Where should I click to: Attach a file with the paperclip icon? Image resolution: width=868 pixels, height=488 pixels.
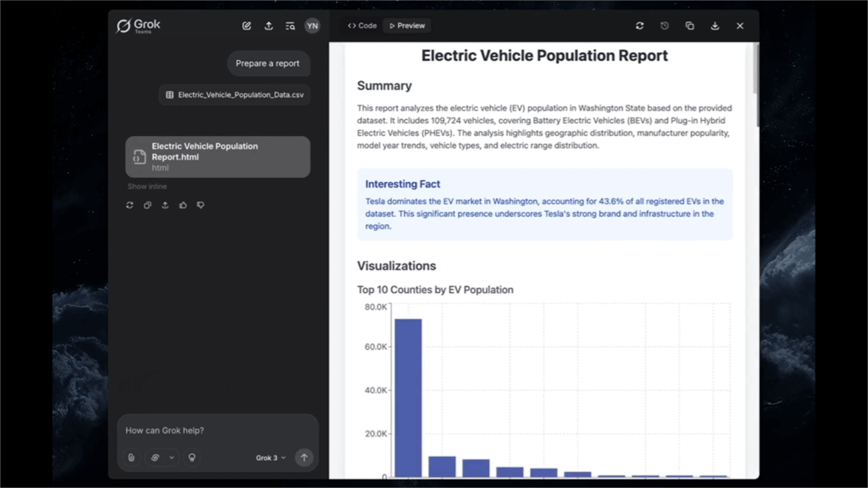(131, 458)
